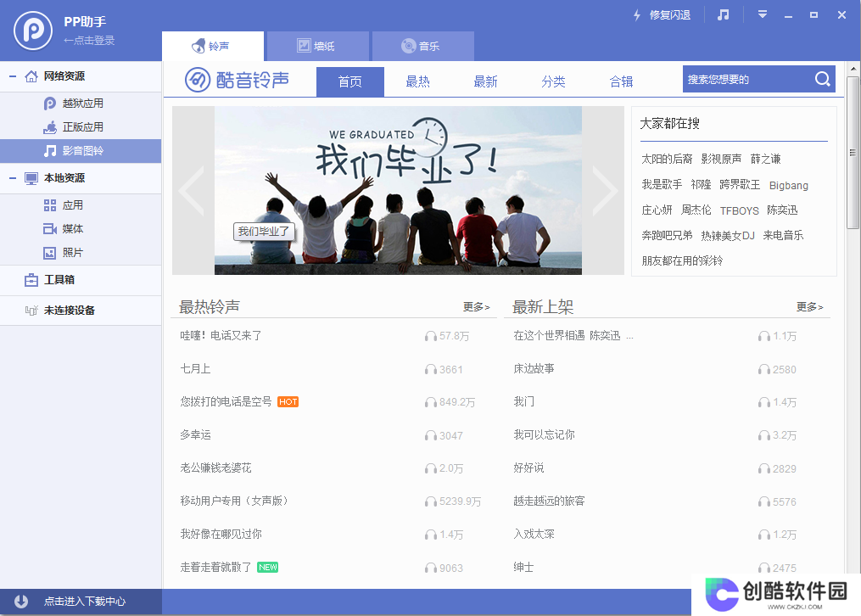The image size is (861, 616).
Task: Play ringtone 床边故事
Action: tap(534, 369)
